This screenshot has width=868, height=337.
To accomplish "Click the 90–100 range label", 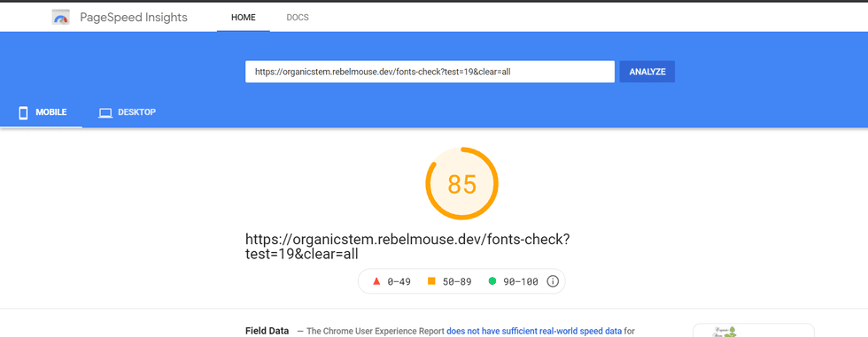I will tap(521, 282).
